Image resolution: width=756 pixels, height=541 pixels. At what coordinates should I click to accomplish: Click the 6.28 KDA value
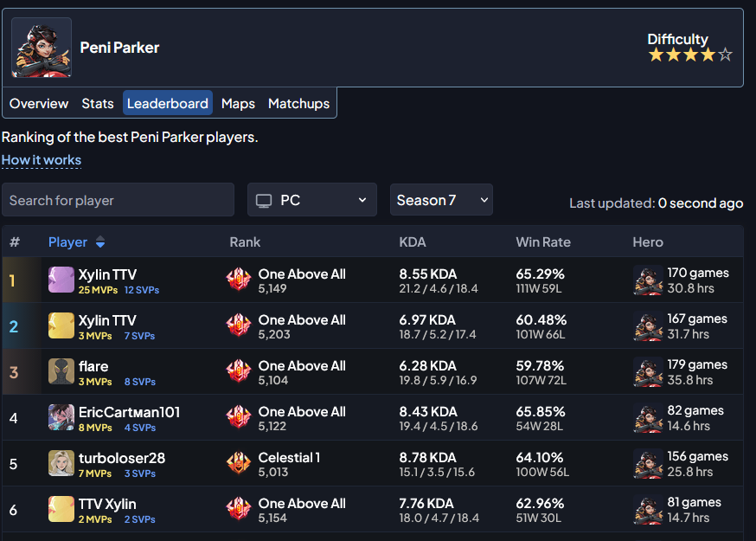point(427,366)
